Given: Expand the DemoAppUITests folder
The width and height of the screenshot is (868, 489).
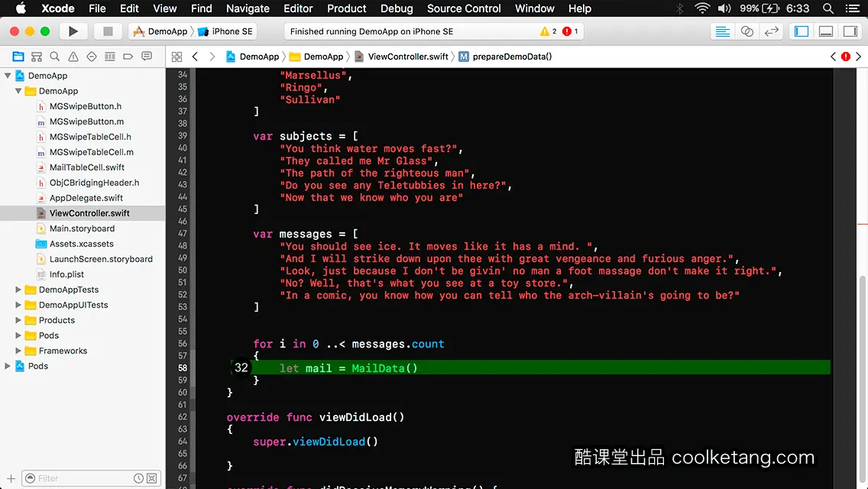Looking at the screenshot, I should (18, 305).
